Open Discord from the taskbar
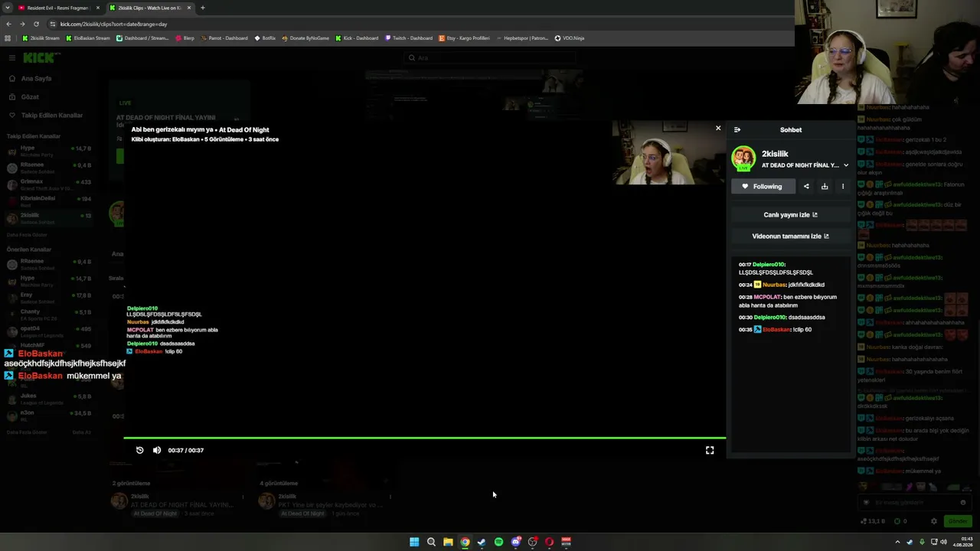This screenshot has height=551, width=980. (x=516, y=542)
